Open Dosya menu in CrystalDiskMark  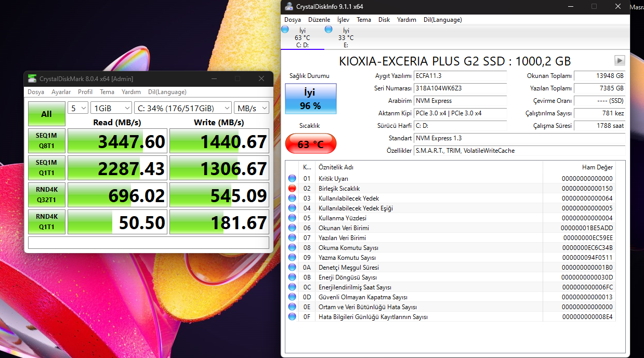36,92
